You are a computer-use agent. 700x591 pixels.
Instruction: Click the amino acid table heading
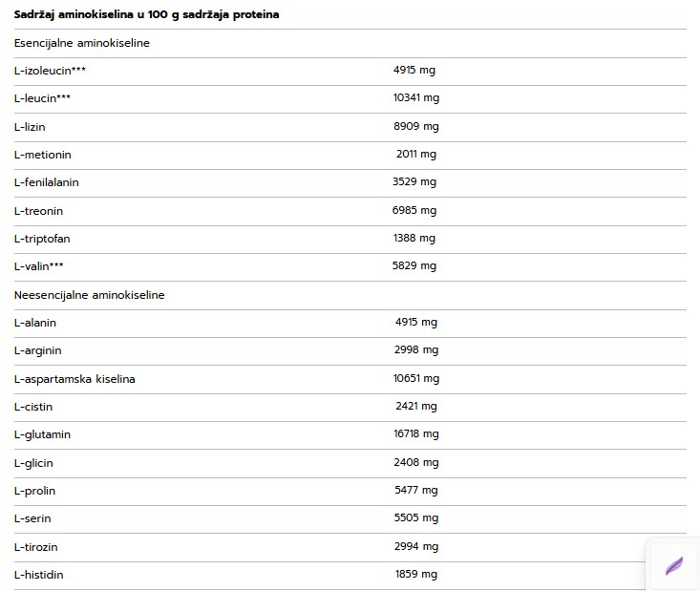pos(146,15)
